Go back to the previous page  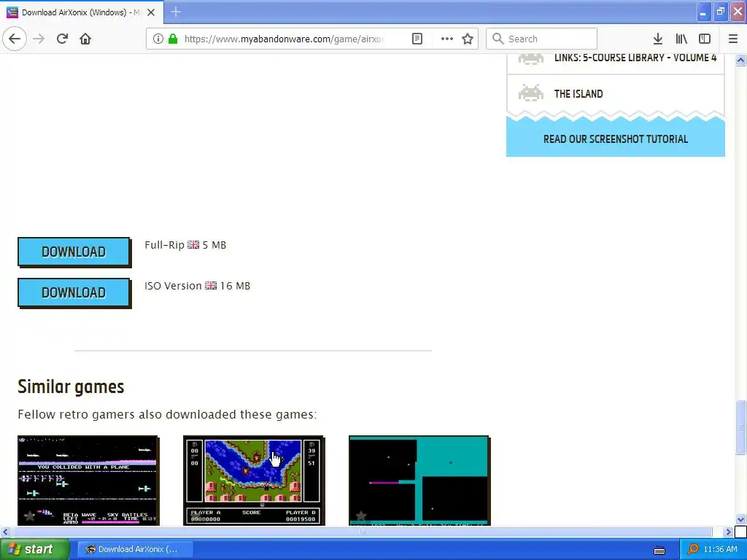(15, 39)
